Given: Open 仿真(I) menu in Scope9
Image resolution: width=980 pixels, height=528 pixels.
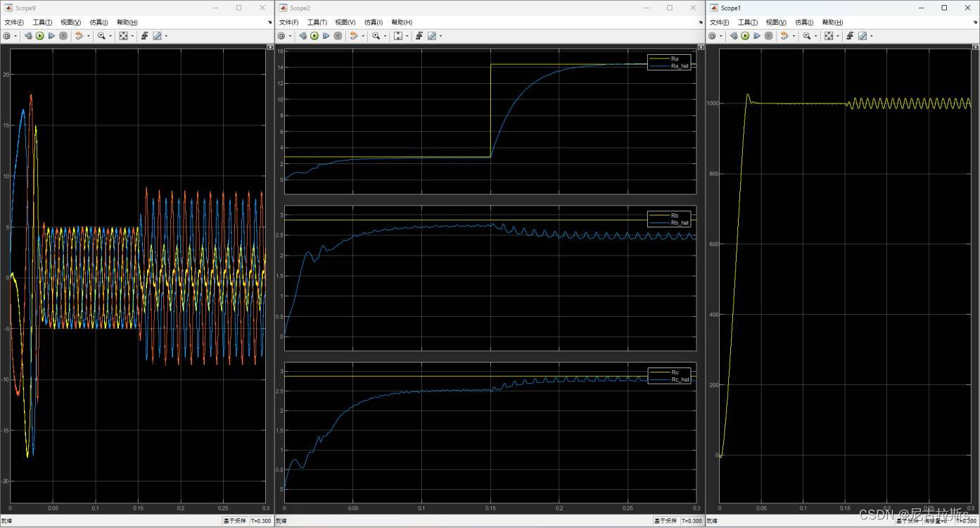Looking at the screenshot, I should [x=98, y=23].
